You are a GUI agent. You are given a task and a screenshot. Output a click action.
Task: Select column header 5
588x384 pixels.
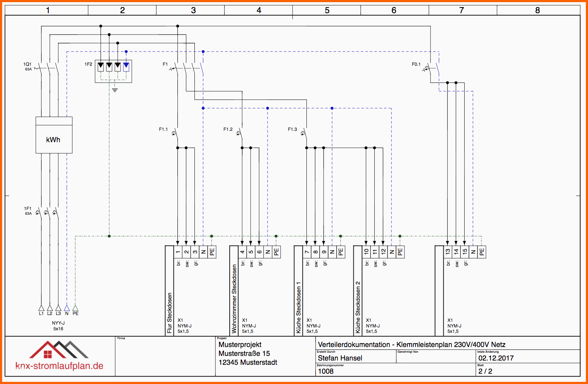point(327,10)
